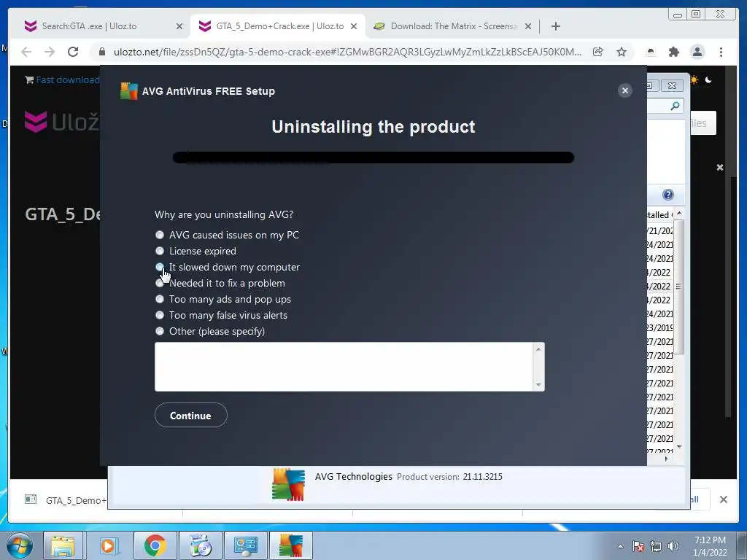The height and width of the screenshot is (560, 747).
Task: Click the "Fast download" link on Uloz.to
Action: [x=68, y=80]
